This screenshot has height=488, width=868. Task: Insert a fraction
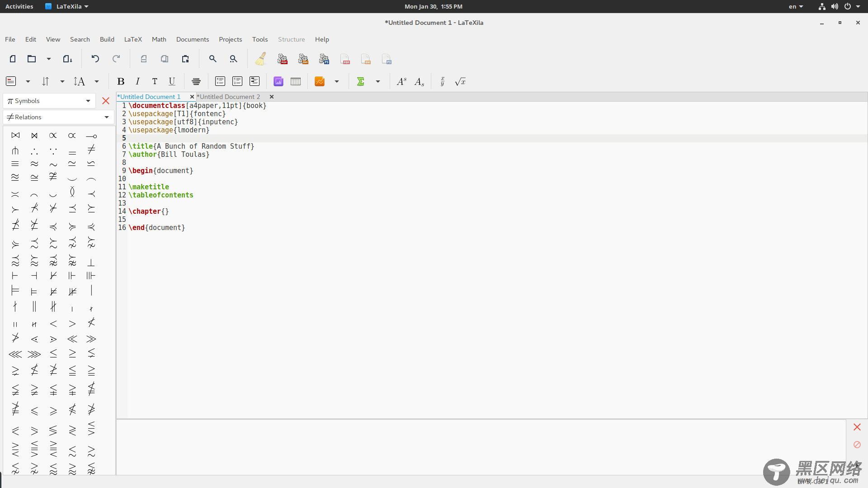coord(443,81)
